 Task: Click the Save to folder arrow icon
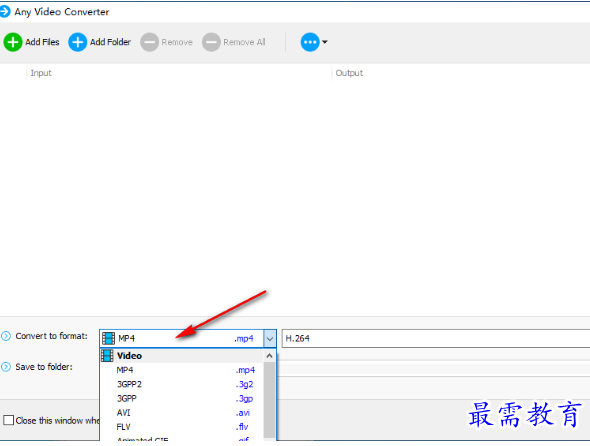(6, 367)
